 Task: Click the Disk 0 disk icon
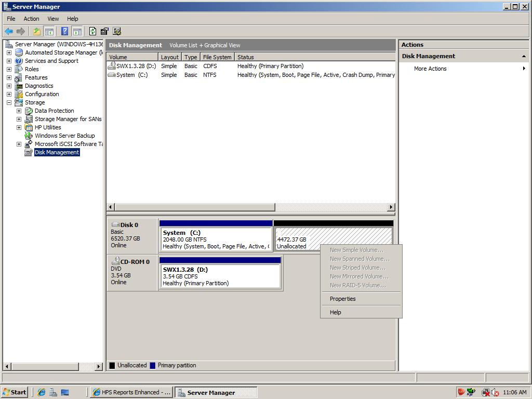pos(115,225)
